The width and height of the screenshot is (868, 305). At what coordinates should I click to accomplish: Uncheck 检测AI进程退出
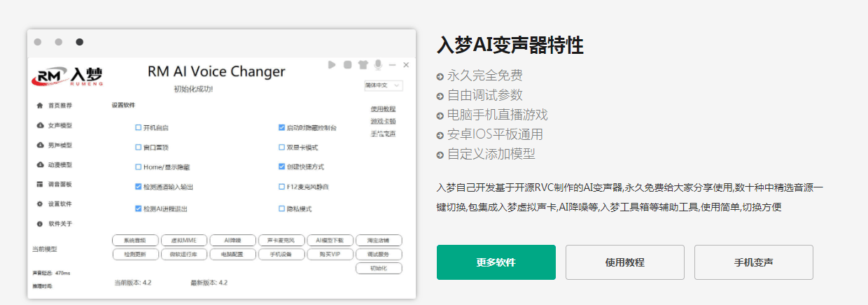coord(138,208)
